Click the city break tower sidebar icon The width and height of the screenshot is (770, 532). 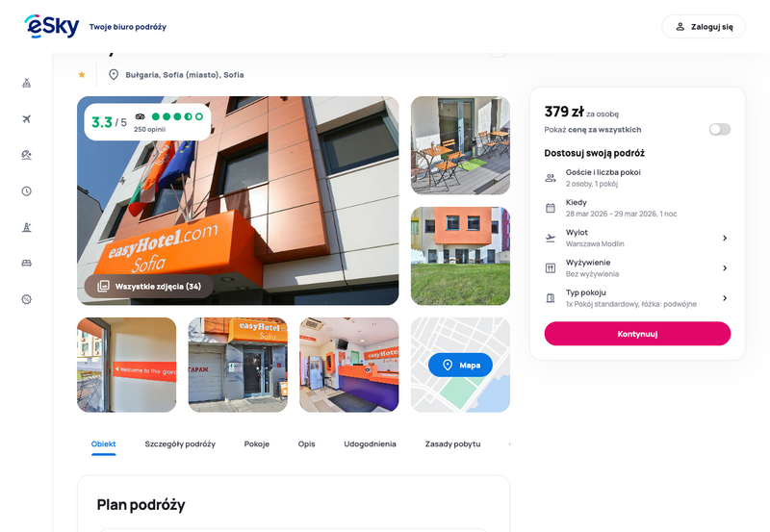[27, 227]
